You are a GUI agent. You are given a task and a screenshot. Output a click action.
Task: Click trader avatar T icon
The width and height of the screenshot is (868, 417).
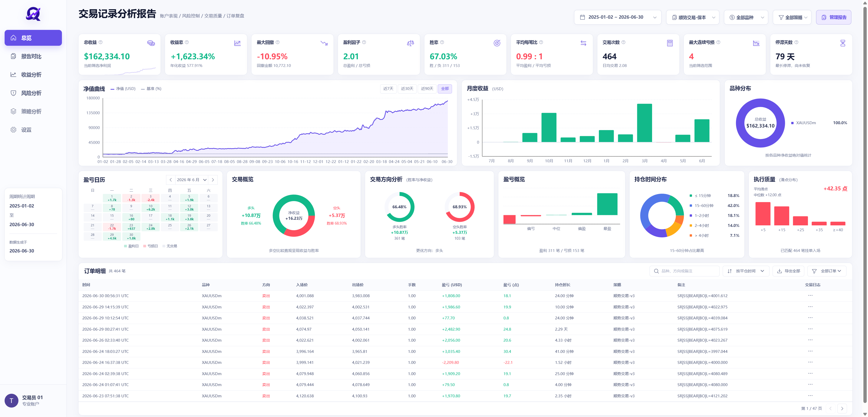(x=12, y=400)
